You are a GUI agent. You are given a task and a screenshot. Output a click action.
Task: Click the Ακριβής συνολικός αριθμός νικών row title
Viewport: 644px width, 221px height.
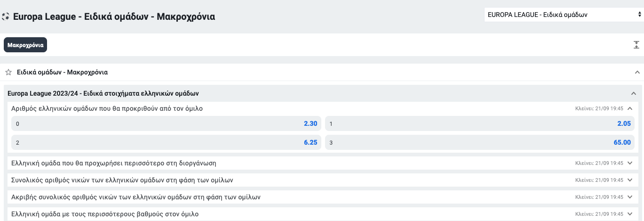135,197
